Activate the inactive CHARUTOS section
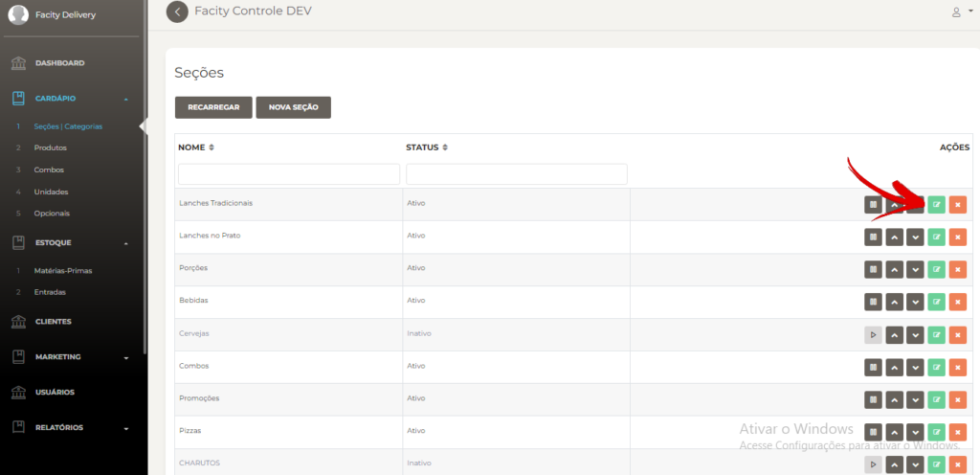 point(873,464)
